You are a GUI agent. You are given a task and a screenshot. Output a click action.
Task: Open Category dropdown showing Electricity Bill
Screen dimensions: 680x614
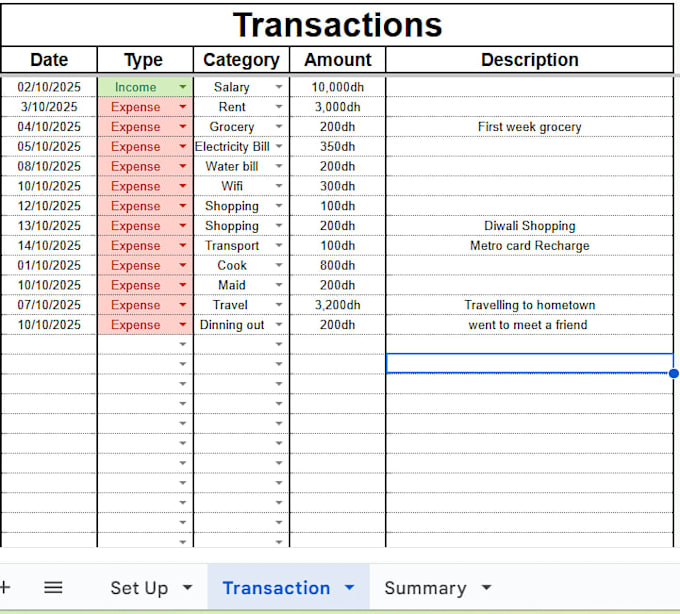279,147
